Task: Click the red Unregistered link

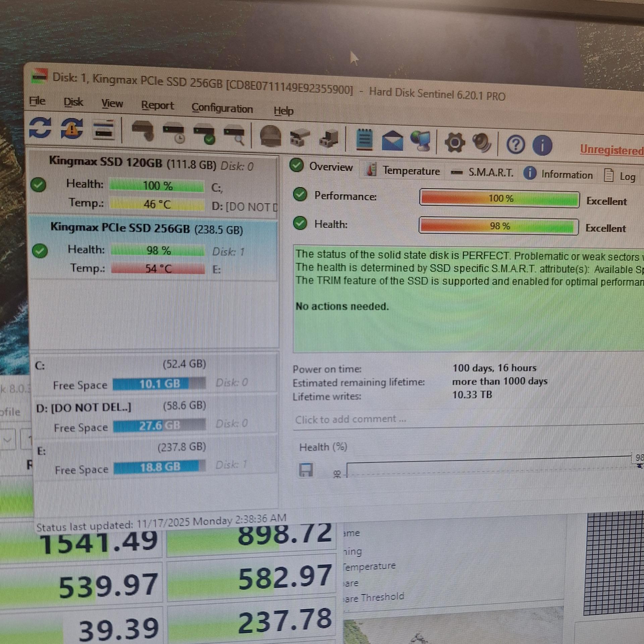Action: [611, 150]
